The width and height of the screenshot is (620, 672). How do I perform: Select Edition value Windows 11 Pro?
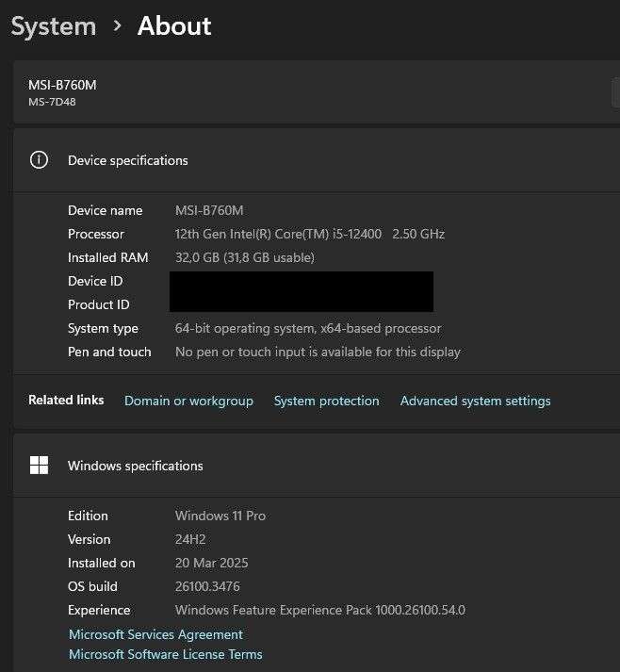220,516
